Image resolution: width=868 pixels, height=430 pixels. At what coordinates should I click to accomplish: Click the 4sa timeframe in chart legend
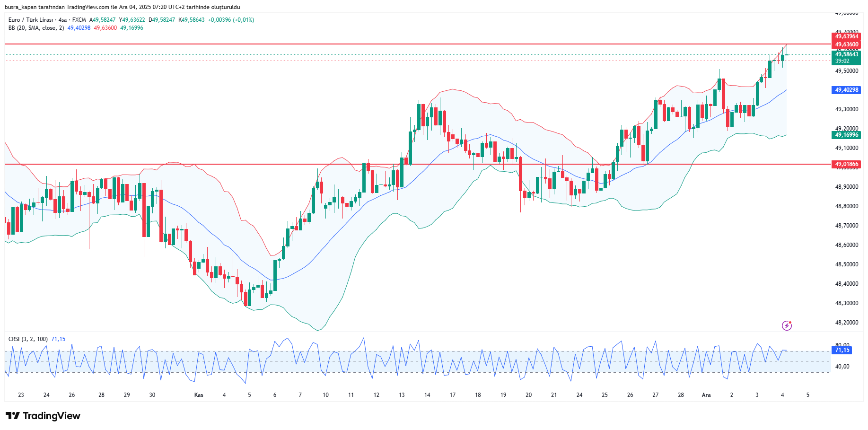(x=62, y=20)
